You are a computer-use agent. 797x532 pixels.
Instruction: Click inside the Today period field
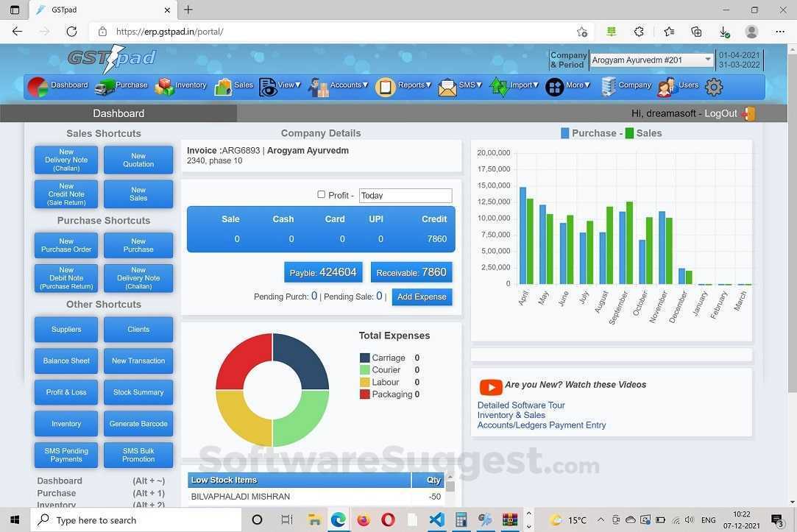[x=405, y=195]
